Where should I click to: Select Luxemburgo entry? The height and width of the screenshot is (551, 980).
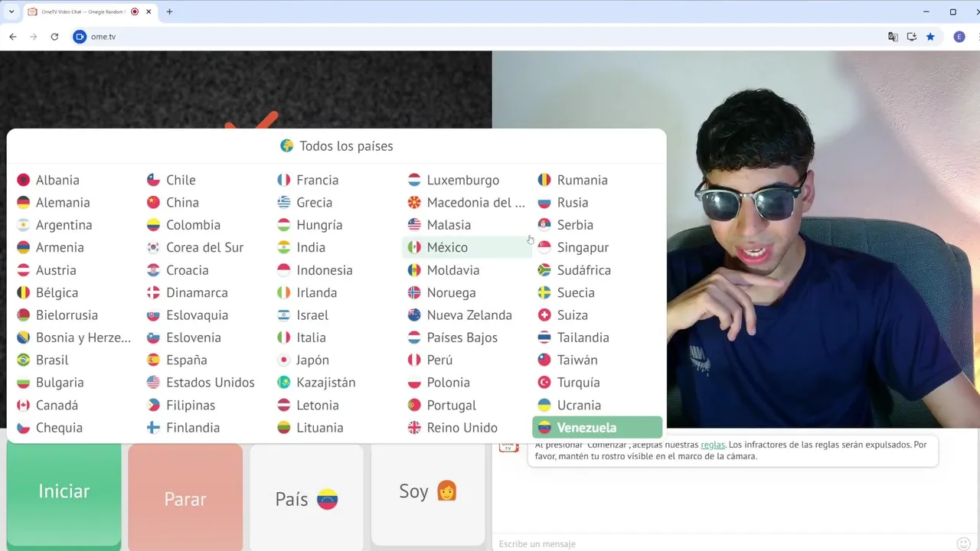tap(467, 180)
